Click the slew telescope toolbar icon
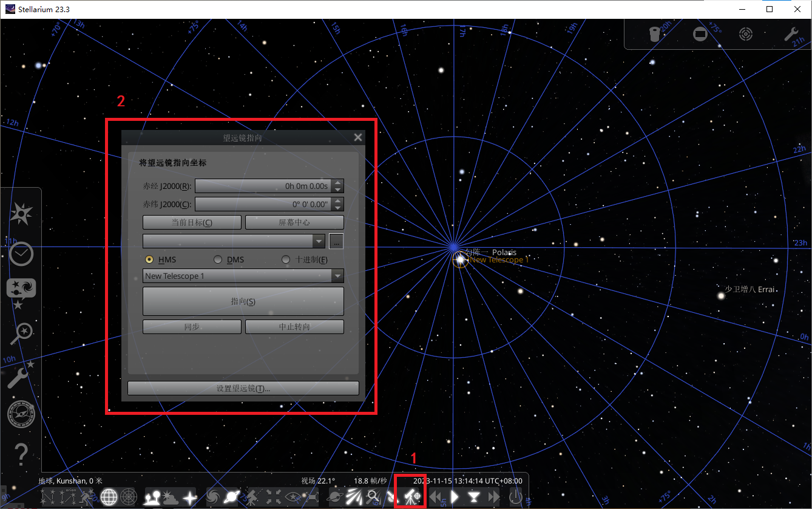The image size is (812, 509). point(411,497)
